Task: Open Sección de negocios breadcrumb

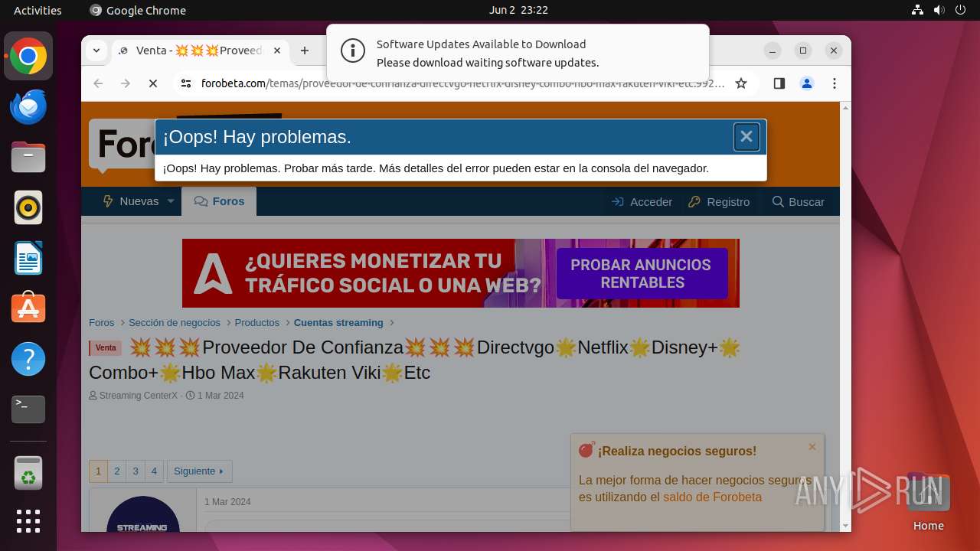Action: click(175, 323)
